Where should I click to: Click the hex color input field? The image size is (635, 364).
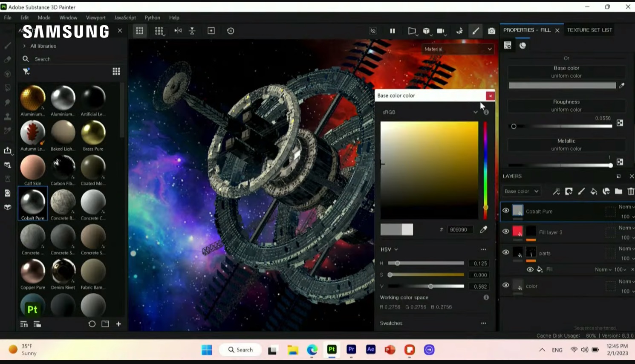[460, 229]
